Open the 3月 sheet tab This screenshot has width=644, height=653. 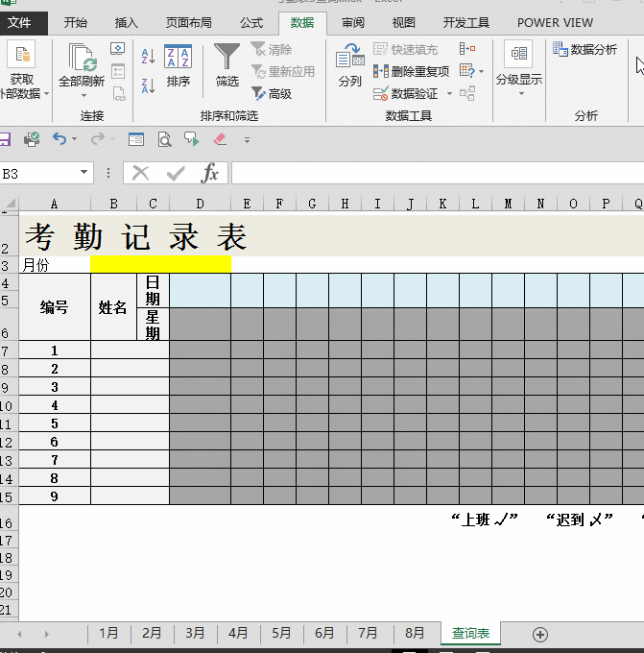tap(195, 634)
